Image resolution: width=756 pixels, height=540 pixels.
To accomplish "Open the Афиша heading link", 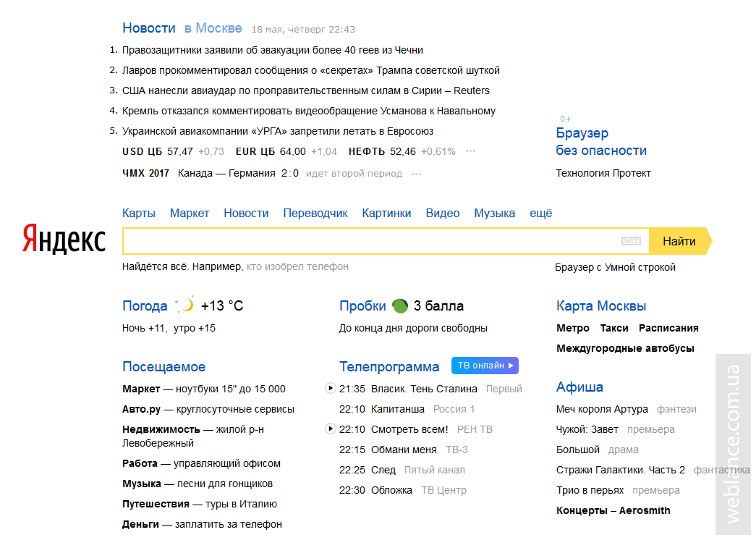I will pos(579,387).
